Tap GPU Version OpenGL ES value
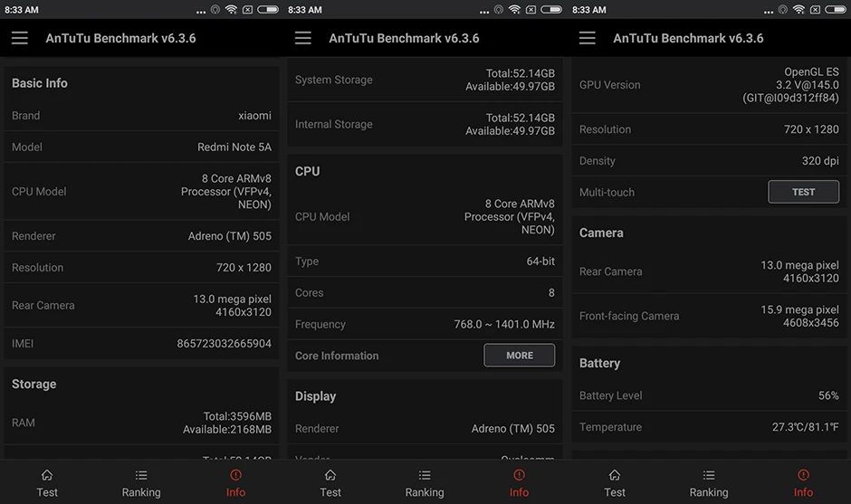Image resolution: width=851 pixels, height=504 pixels. click(x=790, y=85)
